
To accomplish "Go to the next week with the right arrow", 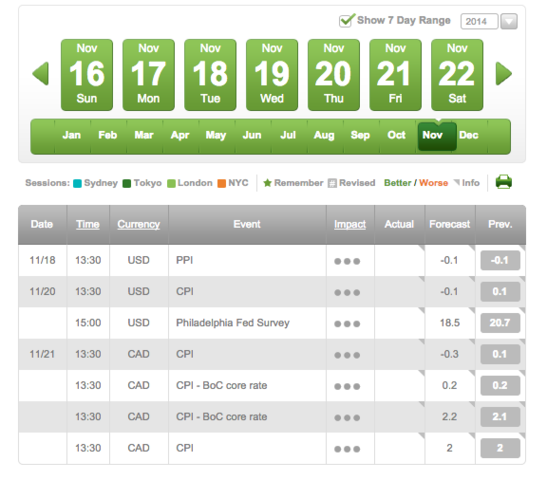I will pos(504,74).
